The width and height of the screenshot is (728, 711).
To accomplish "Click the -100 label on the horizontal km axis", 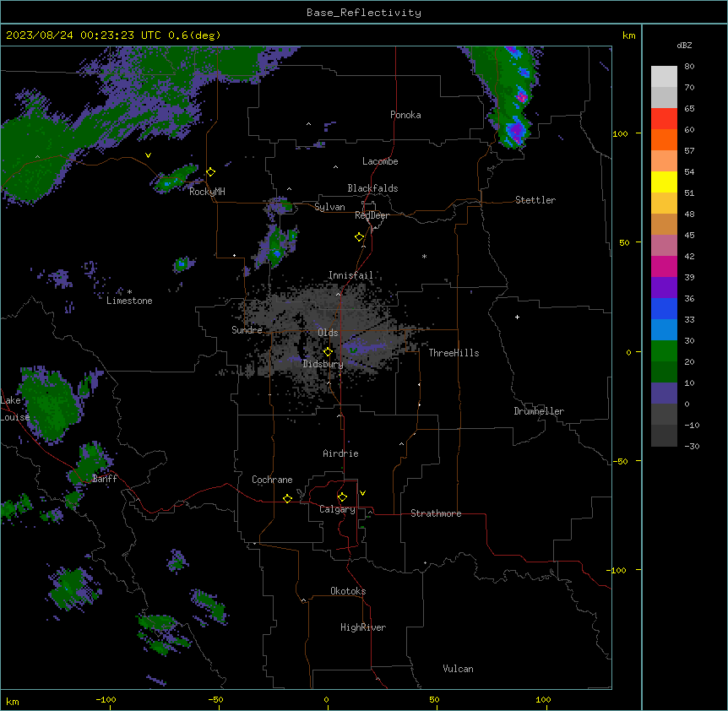I will point(106,699).
